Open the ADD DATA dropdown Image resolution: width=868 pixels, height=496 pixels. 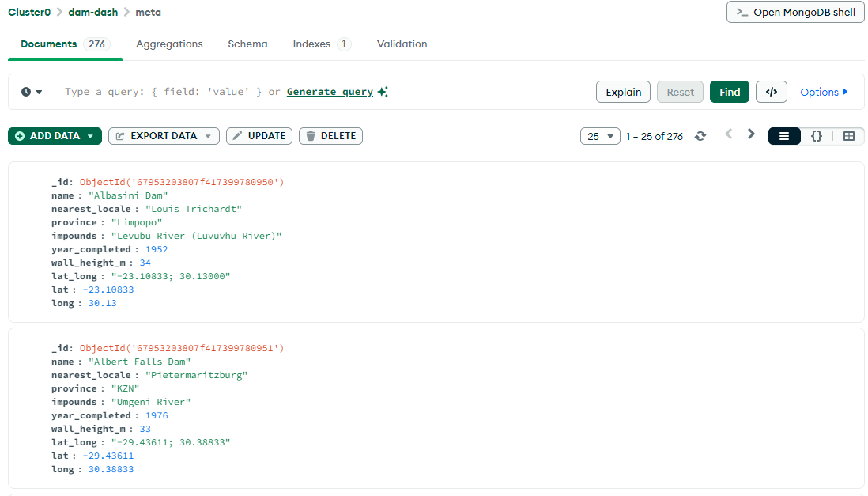click(x=55, y=136)
